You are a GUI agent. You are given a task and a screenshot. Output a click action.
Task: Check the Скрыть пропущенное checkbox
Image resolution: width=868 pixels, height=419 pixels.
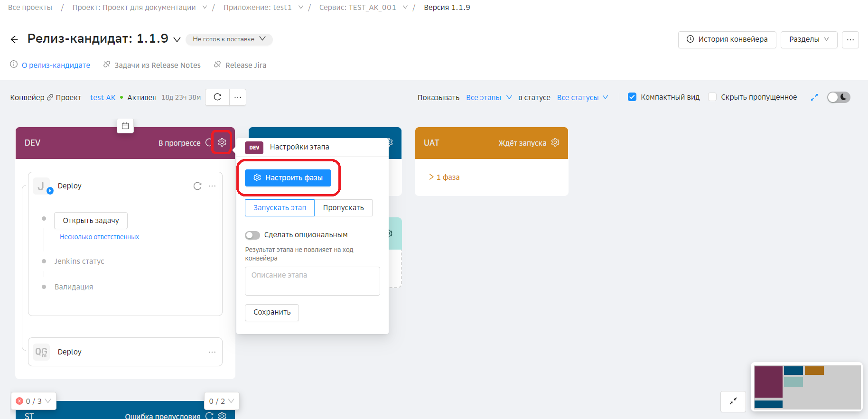[712, 97]
